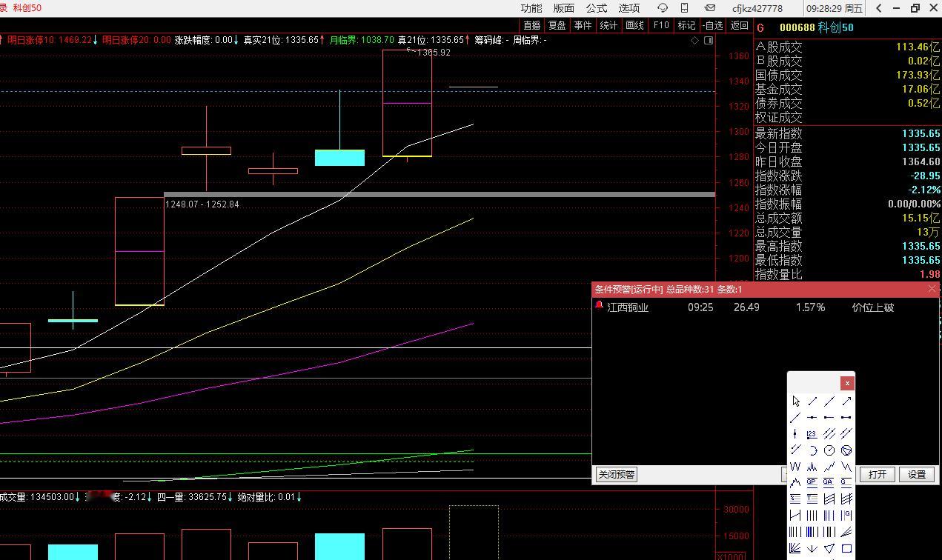The image size is (942, 560).
Task: Choose the horizontal line with two endpoints tool
Action: [846, 417]
